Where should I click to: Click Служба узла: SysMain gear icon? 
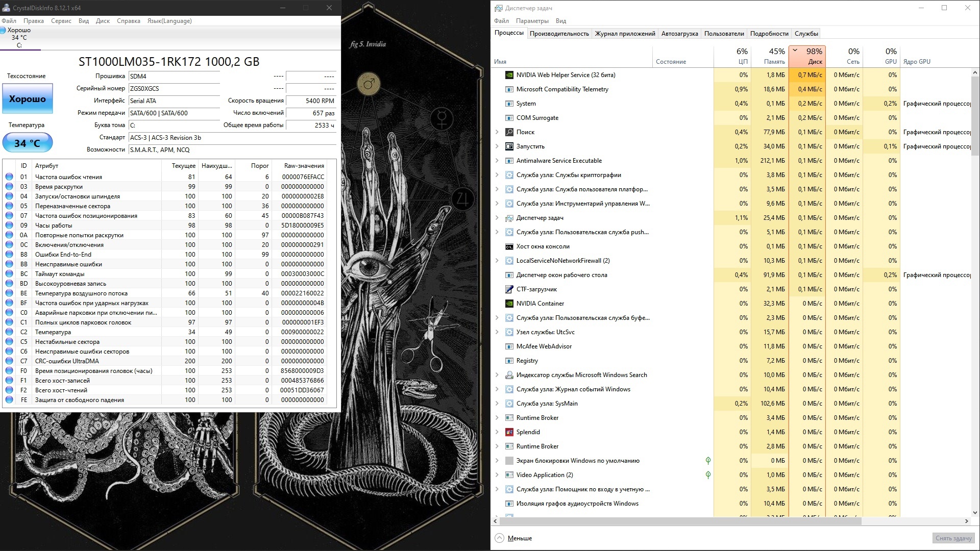509,404
